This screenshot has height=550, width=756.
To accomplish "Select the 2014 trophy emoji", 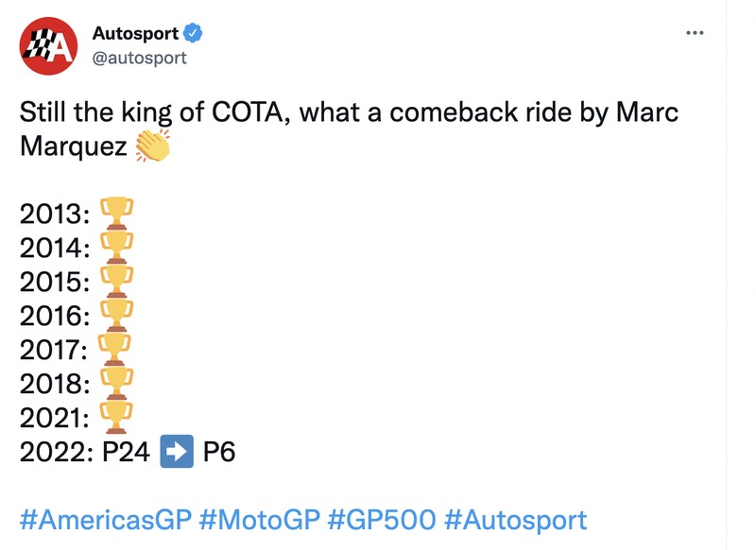I will tap(117, 243).
